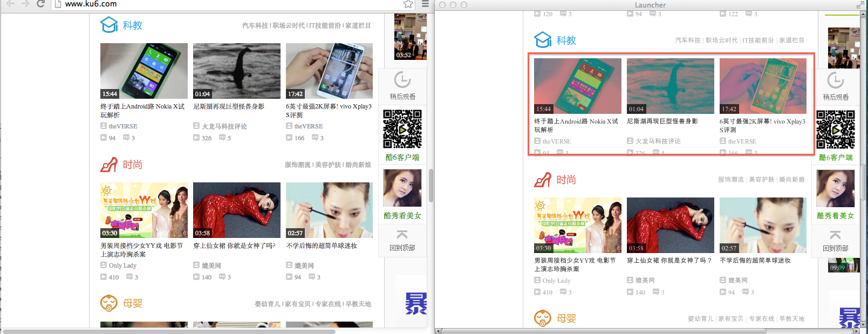Open 早教天地 link in Launcher window
Screen dimensions: 868x334
click(792, 319)
